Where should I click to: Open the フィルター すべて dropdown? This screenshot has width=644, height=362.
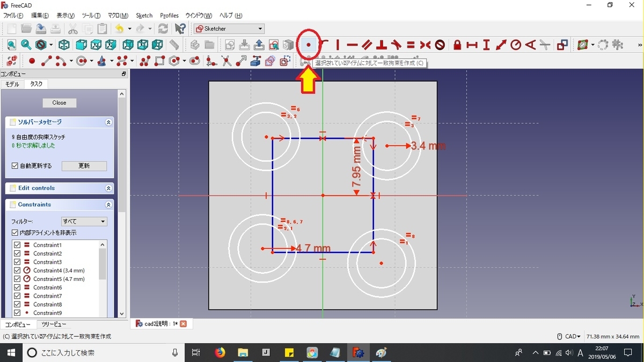(x=84, y=221)
